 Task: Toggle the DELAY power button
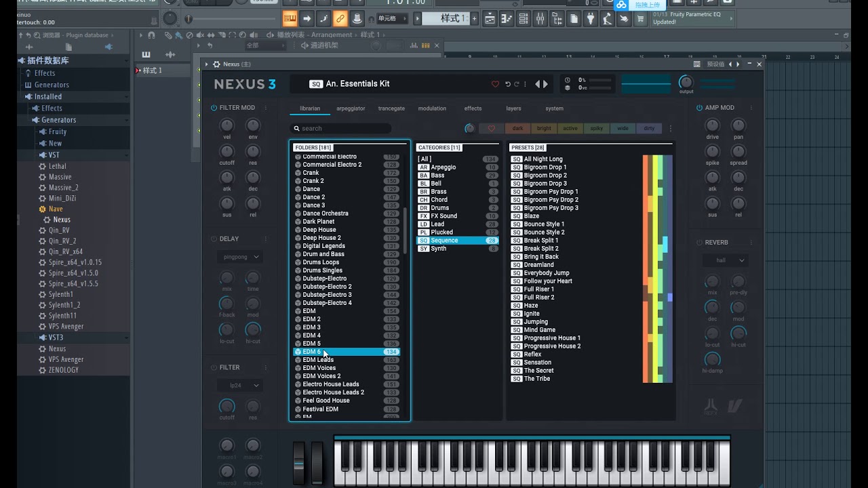click(214, 239)
